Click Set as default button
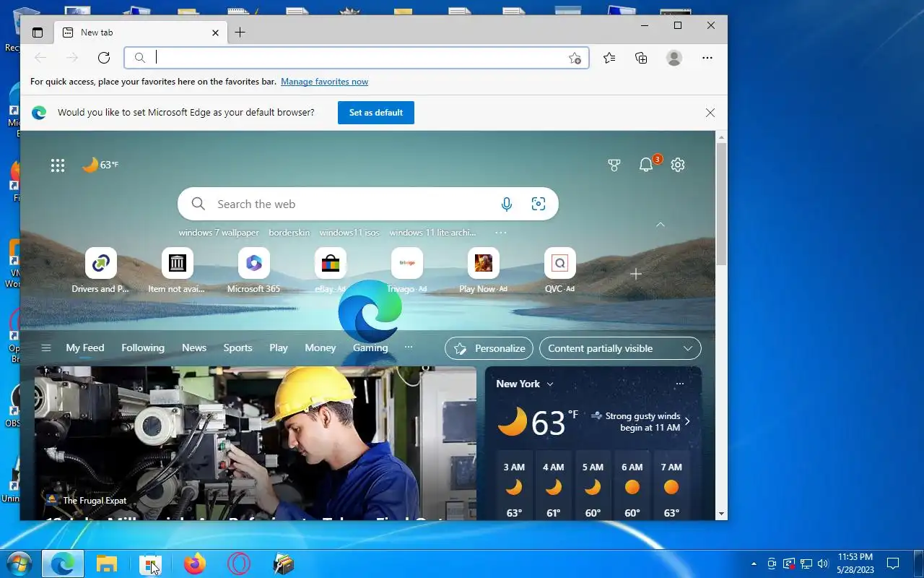This screenshot has height=578, width=924. pyautogui.click(x=376, y=113)
